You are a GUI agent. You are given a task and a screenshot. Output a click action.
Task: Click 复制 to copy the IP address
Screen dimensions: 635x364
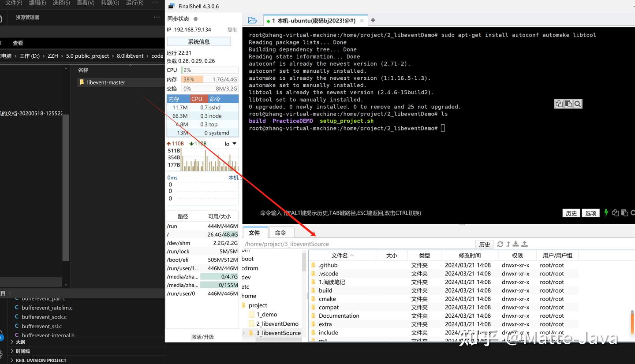(x=233, y=29)
